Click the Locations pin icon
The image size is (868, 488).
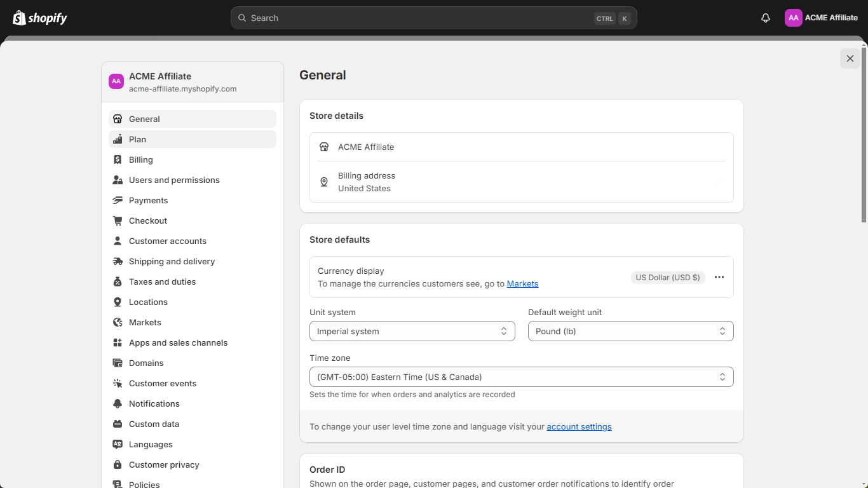[x=118, y=302]
